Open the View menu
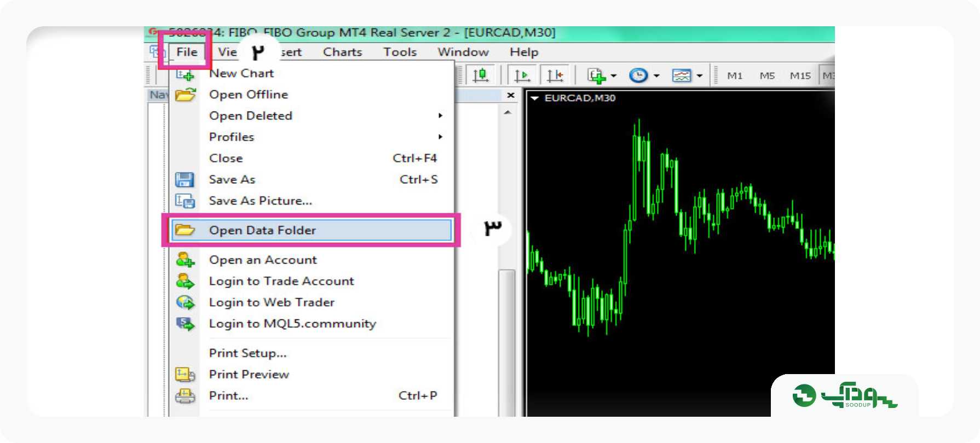Screen dimensions: 980x443 (227, 52)
